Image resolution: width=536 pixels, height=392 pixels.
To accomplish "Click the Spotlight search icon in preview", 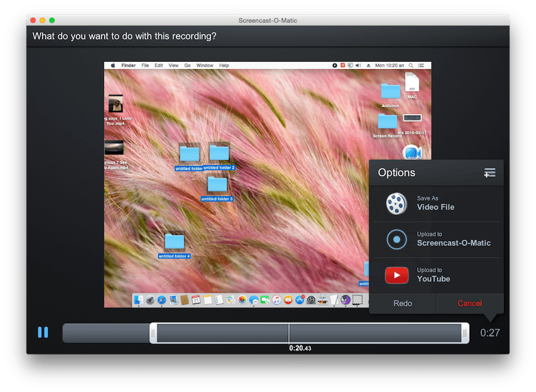I will click(x=411, y=65).
